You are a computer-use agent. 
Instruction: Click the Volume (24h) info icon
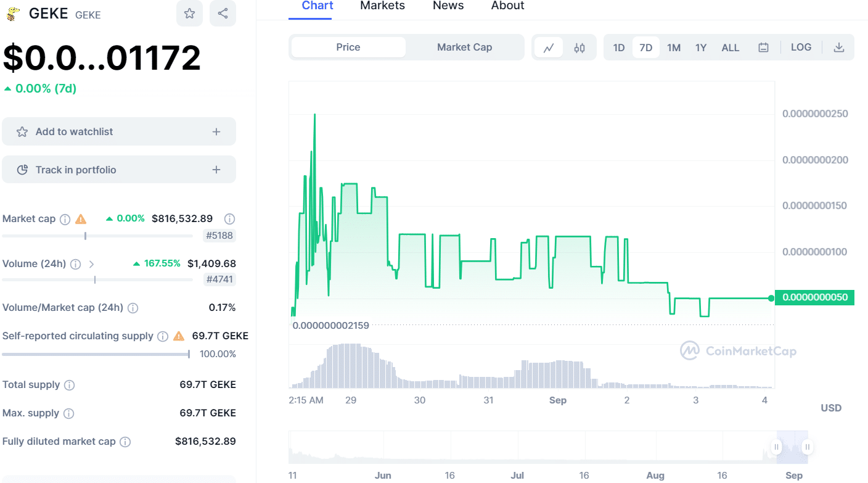tap(75, 264)
